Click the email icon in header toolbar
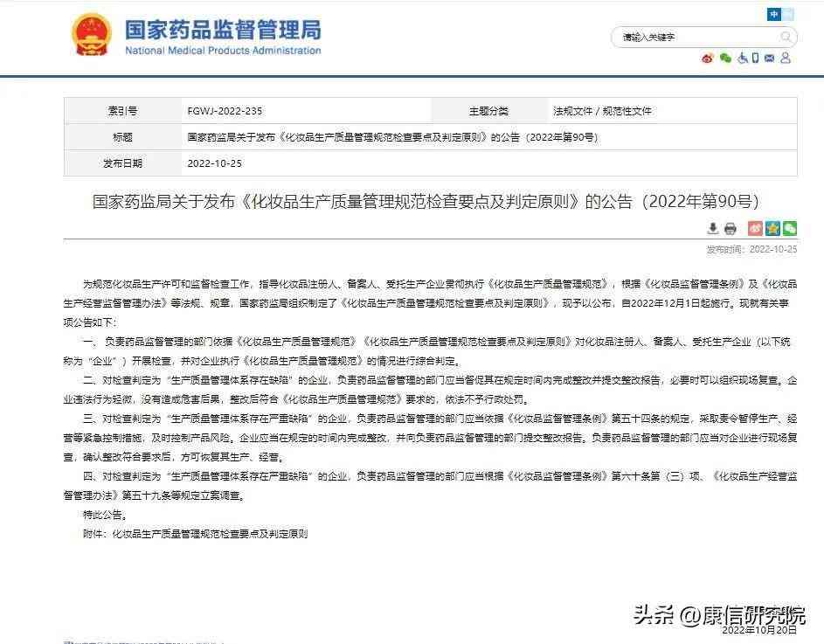 768,57
